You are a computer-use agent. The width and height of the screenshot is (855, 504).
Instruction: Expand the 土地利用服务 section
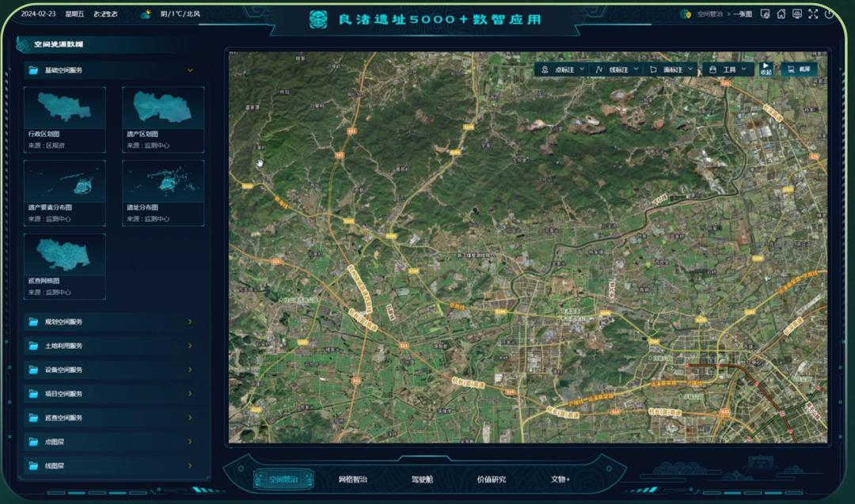pos(190,346)
